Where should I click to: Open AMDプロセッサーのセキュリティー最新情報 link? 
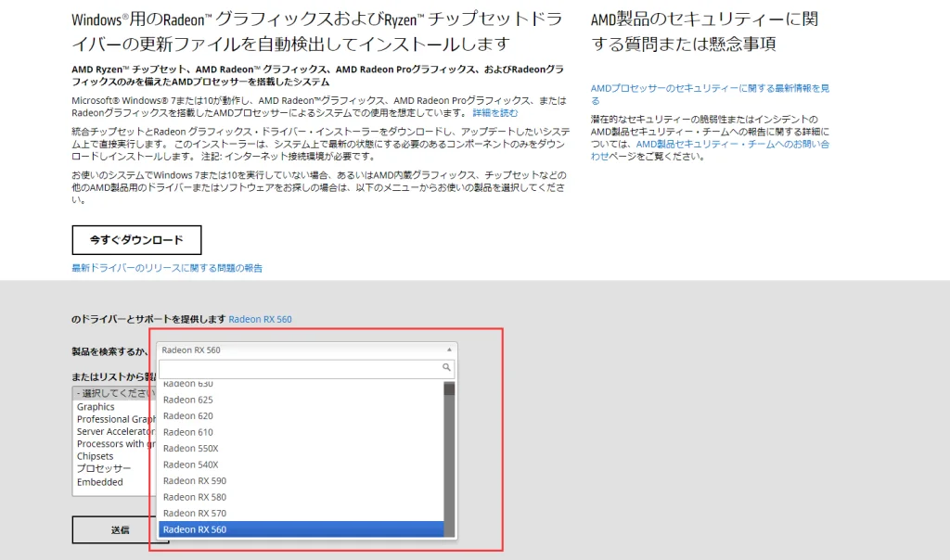point(710,94)
